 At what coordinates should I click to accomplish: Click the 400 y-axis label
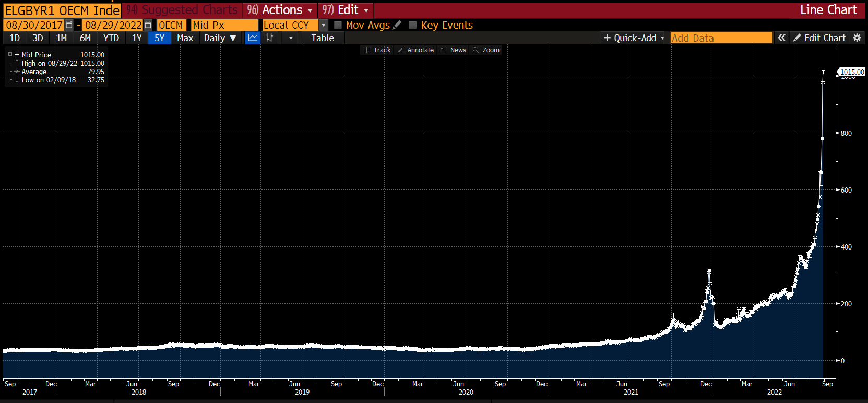846,247
